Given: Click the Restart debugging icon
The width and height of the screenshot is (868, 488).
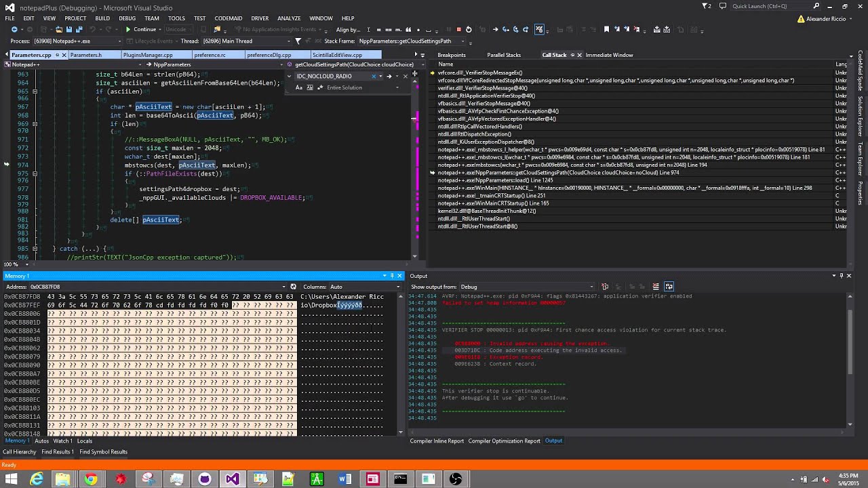Looking at the screenshot, I should [469, 29].
